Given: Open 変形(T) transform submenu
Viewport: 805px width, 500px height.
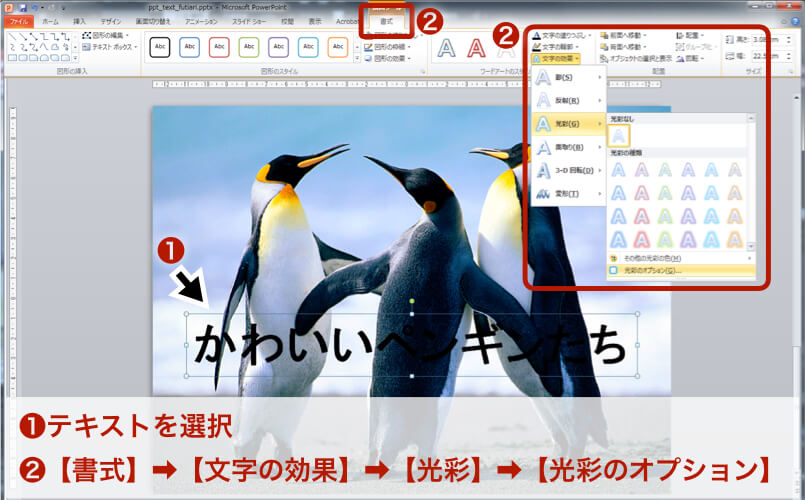Looking at the screenshot, I should tap(569, 194).
